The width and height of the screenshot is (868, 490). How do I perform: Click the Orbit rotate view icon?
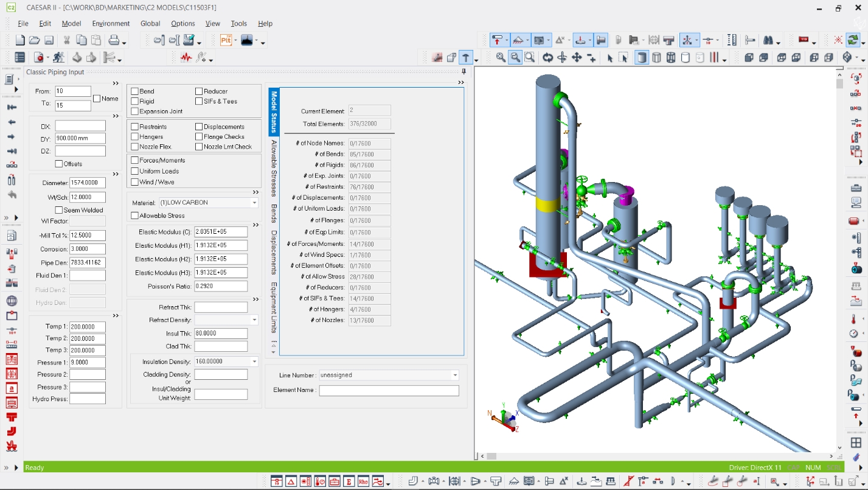[547, 58]
